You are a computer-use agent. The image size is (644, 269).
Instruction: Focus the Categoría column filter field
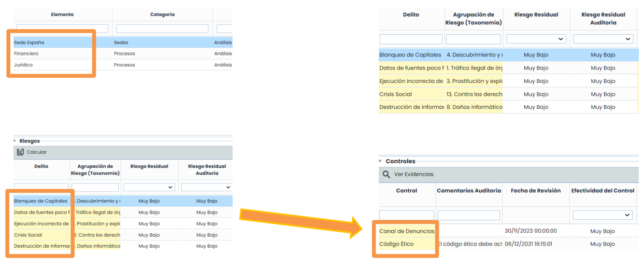point(162,29)
